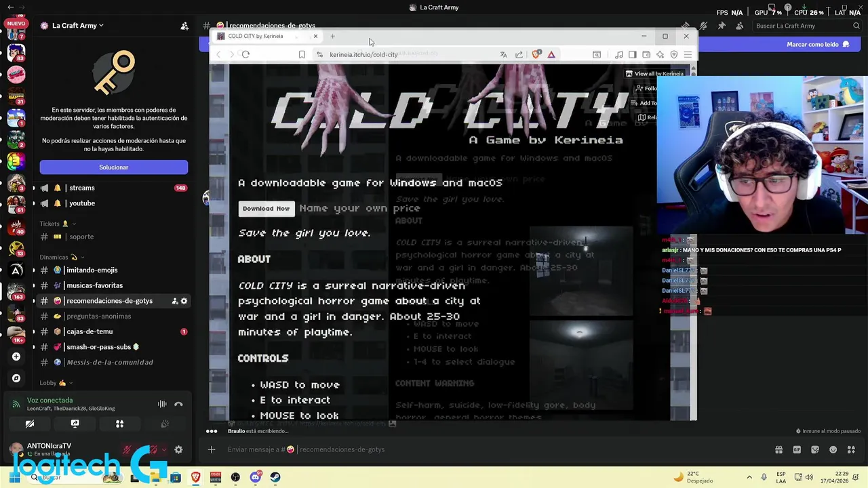Toggle the headphone deafen in user panel

point(153,449)
